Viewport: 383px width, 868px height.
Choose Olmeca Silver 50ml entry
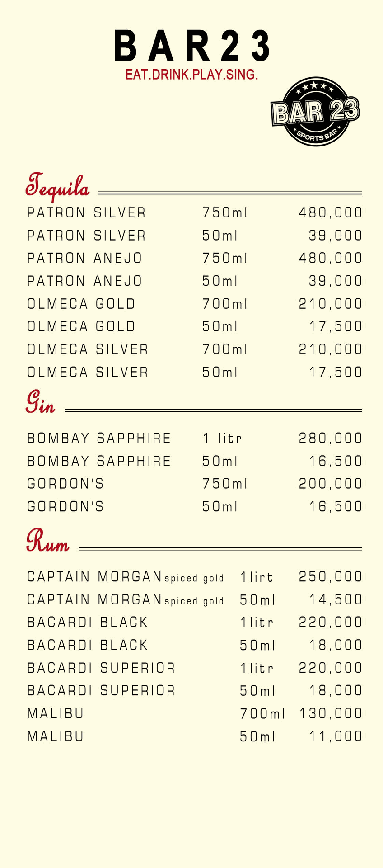(x=195, y=372)
